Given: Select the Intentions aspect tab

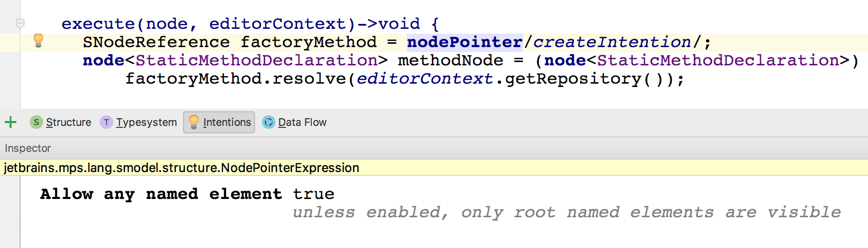Looking at the screenshot, I should click(x=219, y=122).
